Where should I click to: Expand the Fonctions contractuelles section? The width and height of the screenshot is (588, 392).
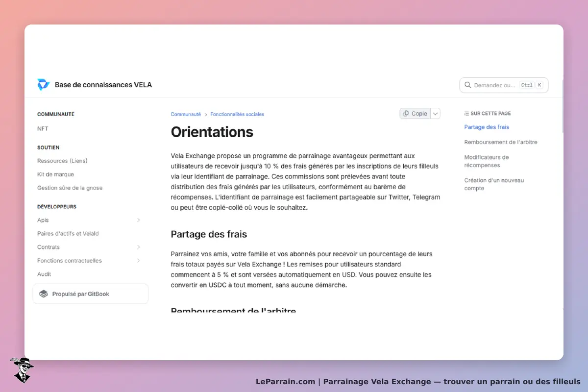(x=139, y=261)
